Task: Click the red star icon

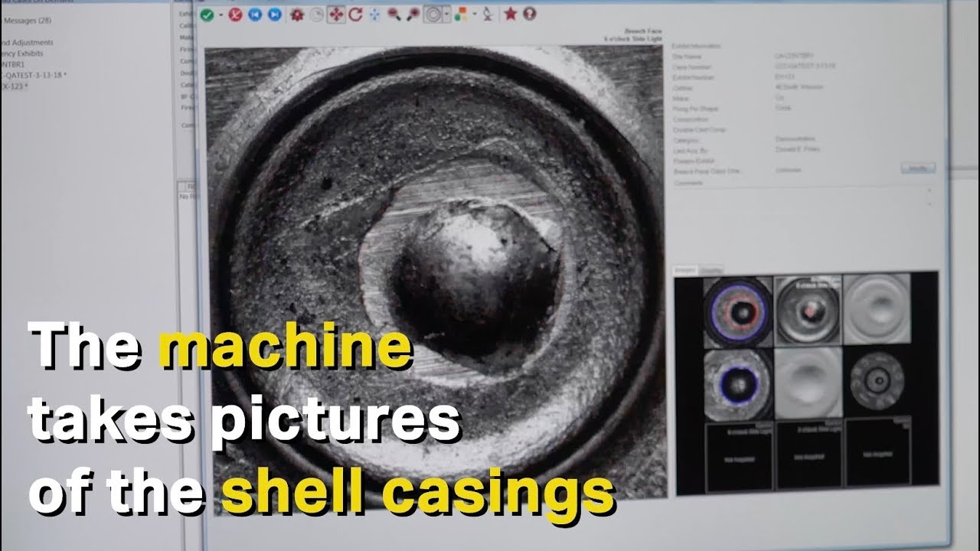Action: pyautogui.click(x=511, y=14)
